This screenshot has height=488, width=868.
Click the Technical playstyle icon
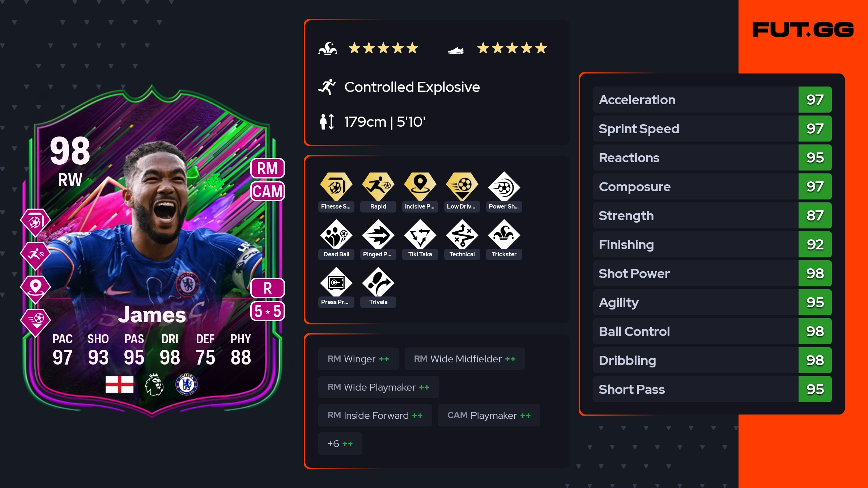pos(462,234)
